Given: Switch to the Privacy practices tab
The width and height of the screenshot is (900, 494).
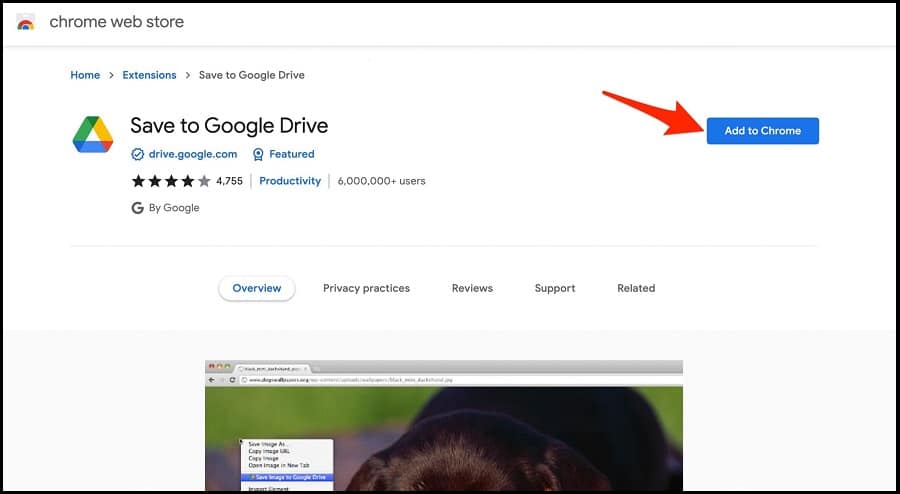Looking at the screenshot, I should [366, 288].
